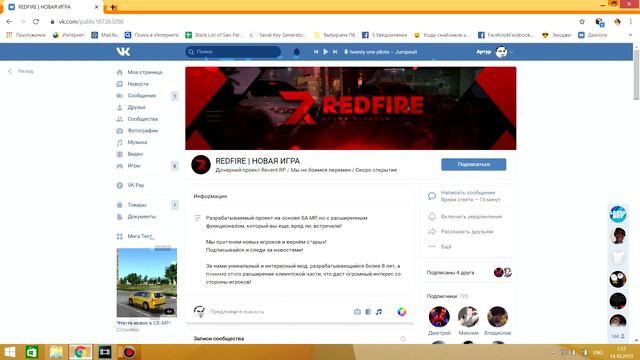Image resolution: width=640 pixels, height=360 pixels.
Task: Open follower Максим's profile avatar
Action: click(x=468, y=317)
